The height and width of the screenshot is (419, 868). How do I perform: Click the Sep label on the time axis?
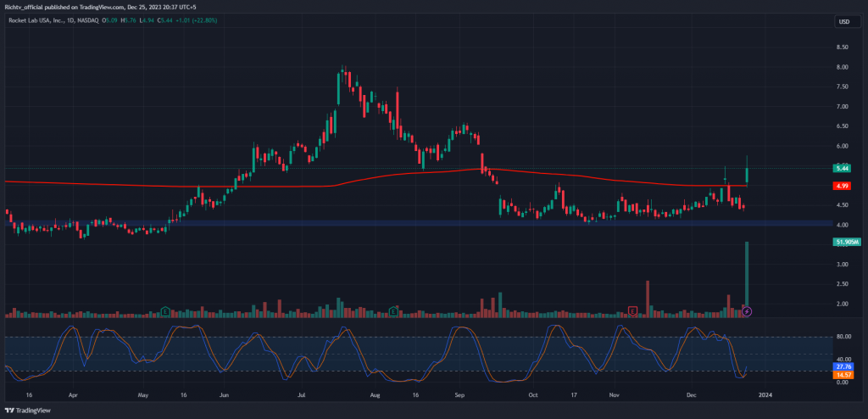coord(460,394)
